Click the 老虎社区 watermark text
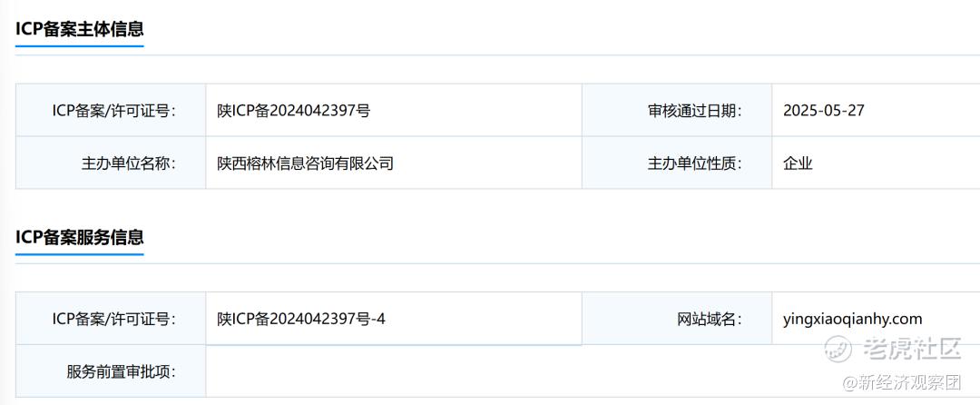Image resolution: width=980 pixels, height=405 pixels. [911, 348]
